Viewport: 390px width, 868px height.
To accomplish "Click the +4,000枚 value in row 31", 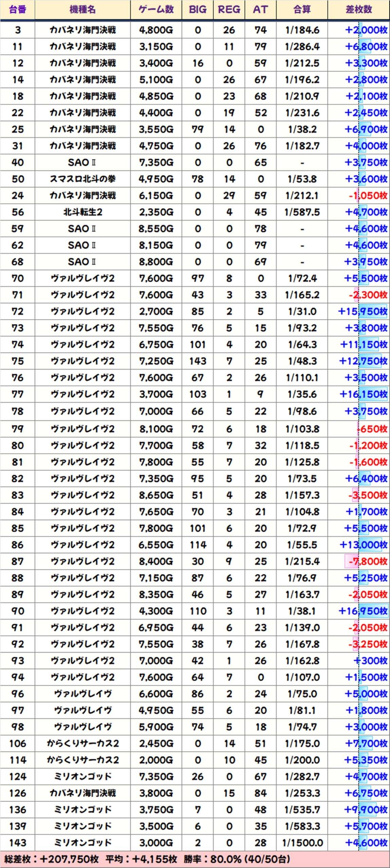I will (366, 146).
